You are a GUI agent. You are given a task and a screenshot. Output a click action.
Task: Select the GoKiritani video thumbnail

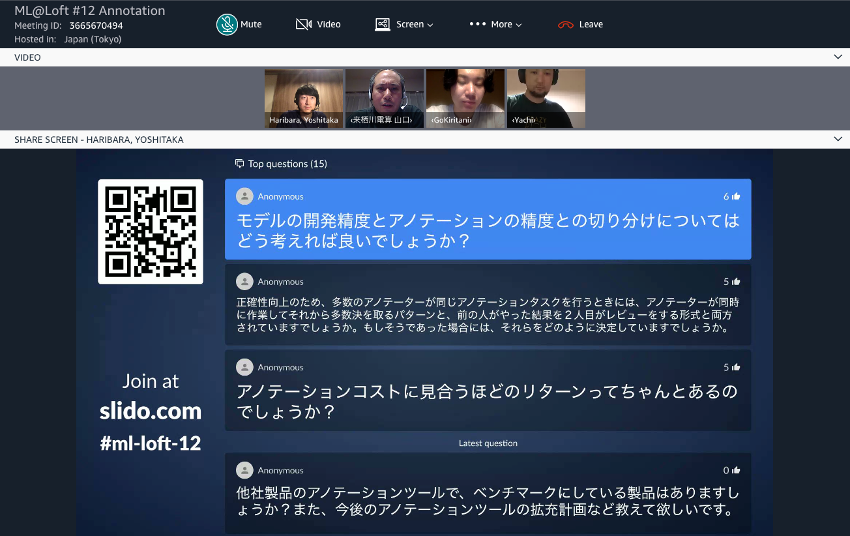[x=465, y=98]
